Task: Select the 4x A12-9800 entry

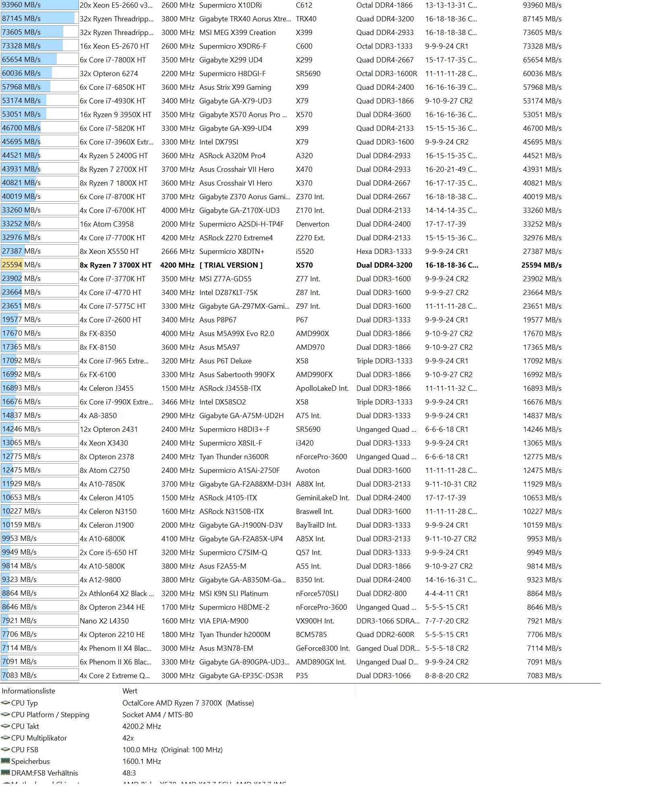Action: point(100,580)
